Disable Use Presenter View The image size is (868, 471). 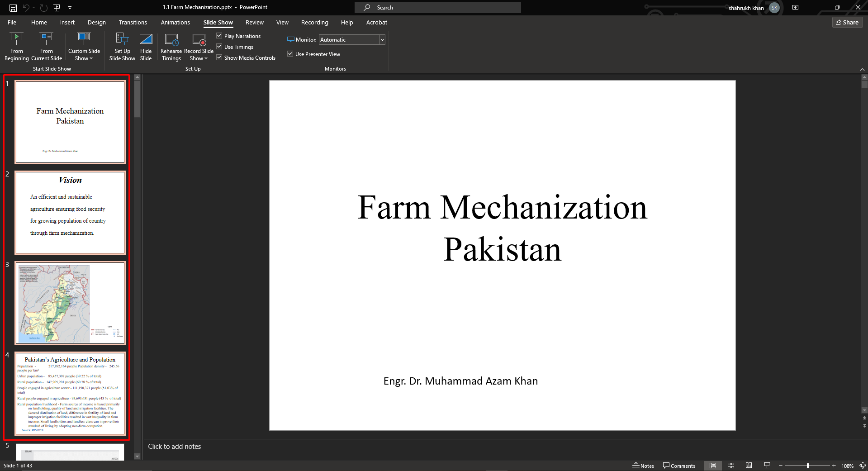pyautogui.click(x=290, y=54)
